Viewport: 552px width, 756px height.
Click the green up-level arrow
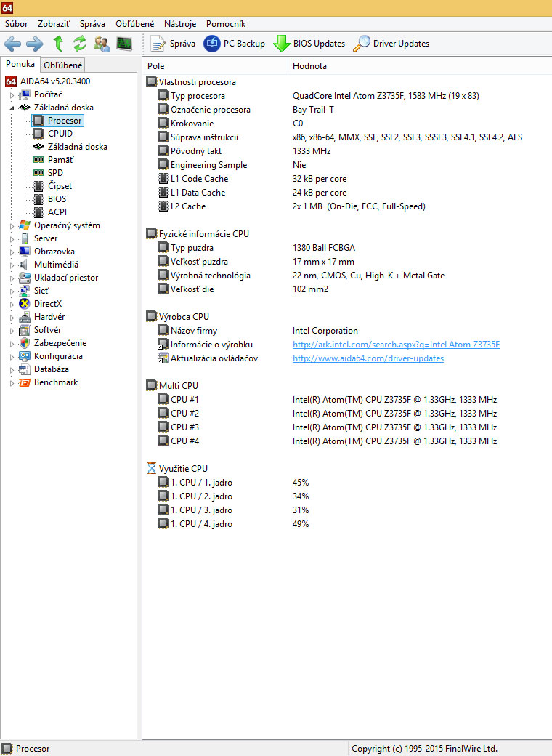tap(58, 44)
